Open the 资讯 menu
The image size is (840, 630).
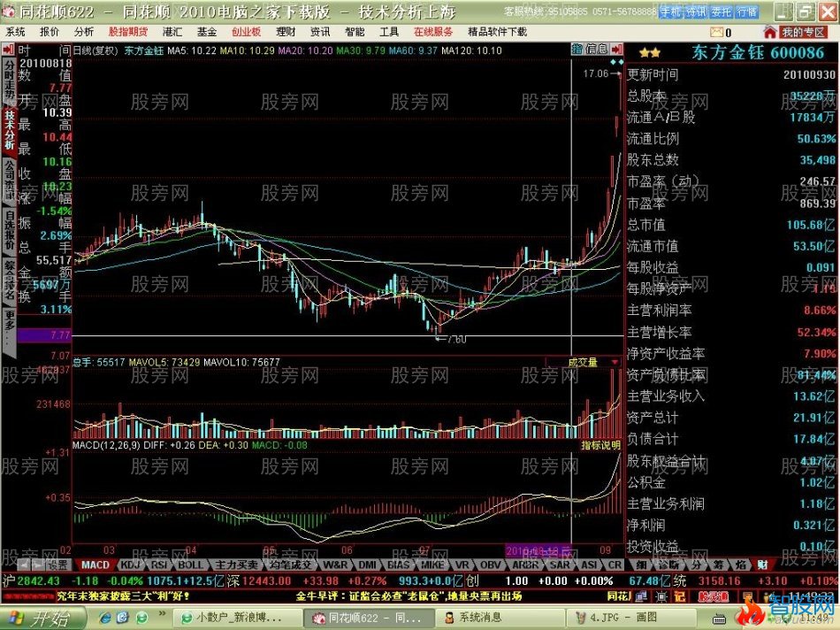[x=320, y=32]
